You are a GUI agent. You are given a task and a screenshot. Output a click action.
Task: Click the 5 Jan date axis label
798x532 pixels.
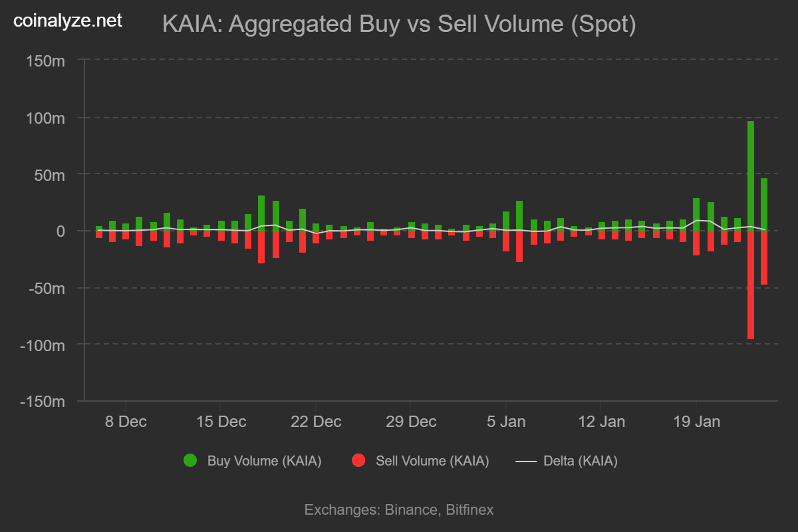click(506, 422)
